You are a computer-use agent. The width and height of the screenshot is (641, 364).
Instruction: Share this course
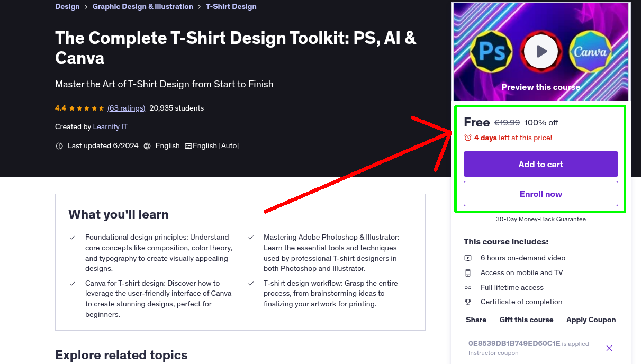pyautogui.click(x=476, y=320)
